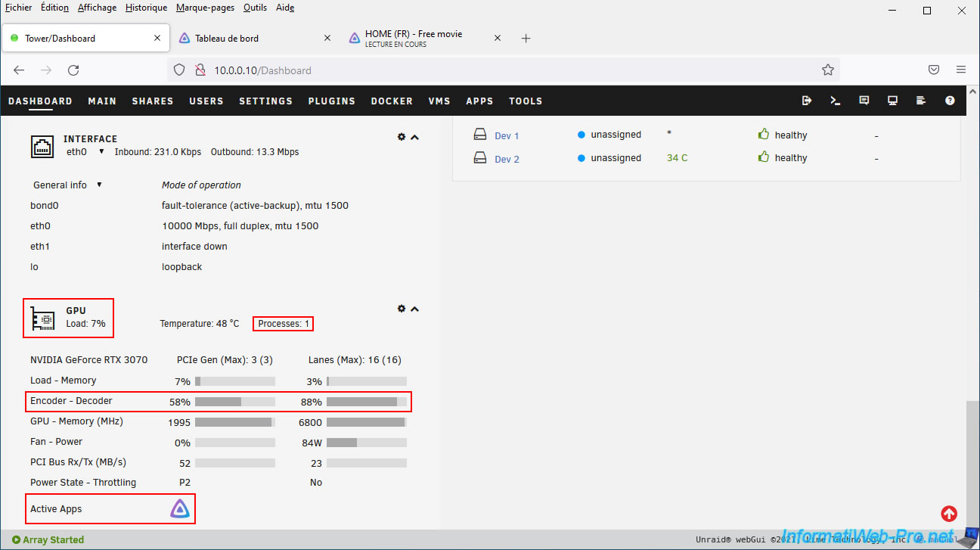Open the log viewer icon

tap(921, 101)
